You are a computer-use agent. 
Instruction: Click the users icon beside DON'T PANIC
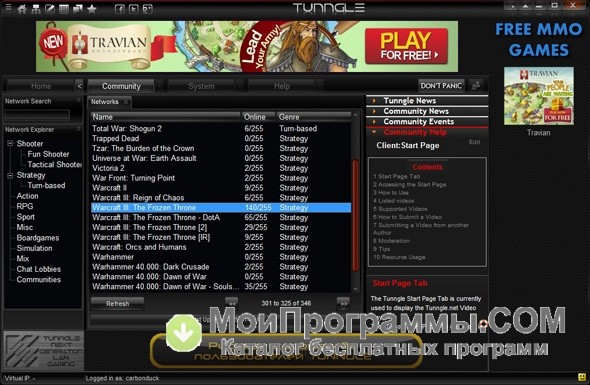(x=476, y=85)
